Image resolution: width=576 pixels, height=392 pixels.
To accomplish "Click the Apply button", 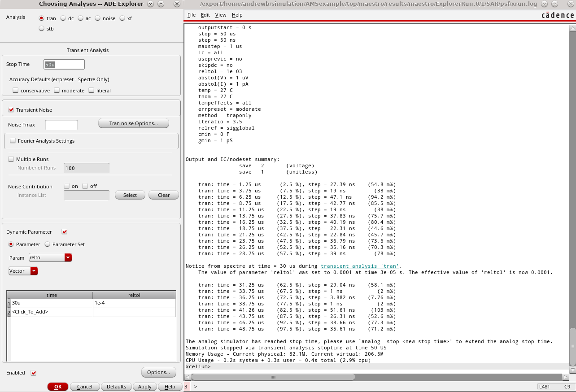I will click(x=144, y=387).
